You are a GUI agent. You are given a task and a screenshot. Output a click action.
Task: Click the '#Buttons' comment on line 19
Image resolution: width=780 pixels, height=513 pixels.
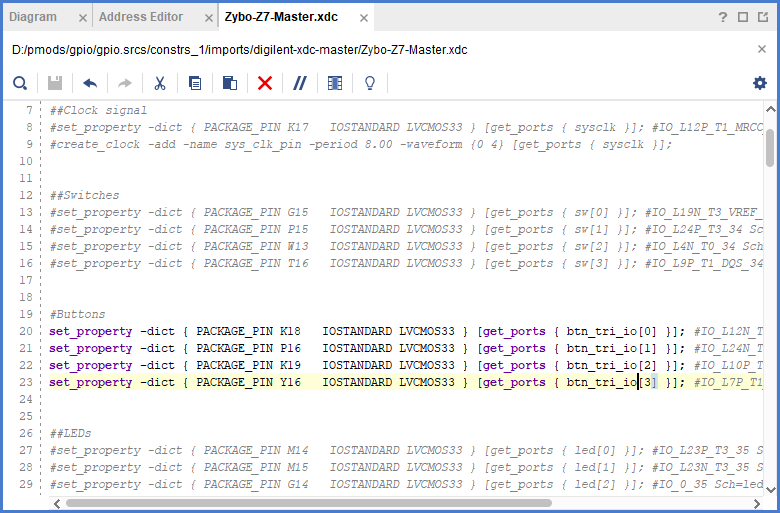77,314
